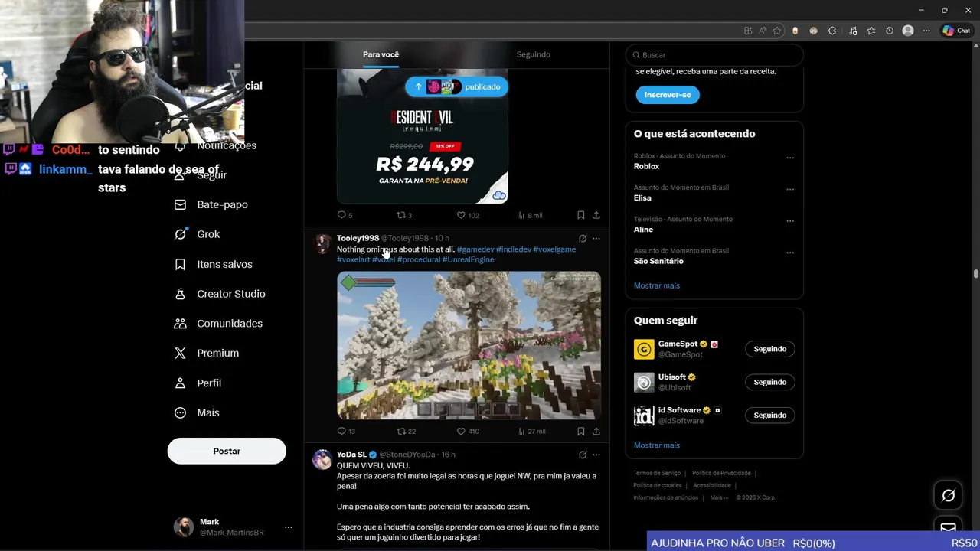Focus the Buscar search field

point(714,55)
